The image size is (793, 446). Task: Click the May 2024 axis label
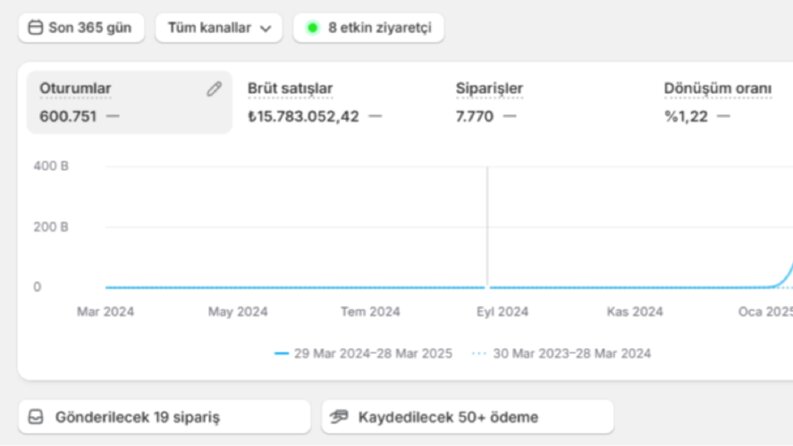coord(238,311)
